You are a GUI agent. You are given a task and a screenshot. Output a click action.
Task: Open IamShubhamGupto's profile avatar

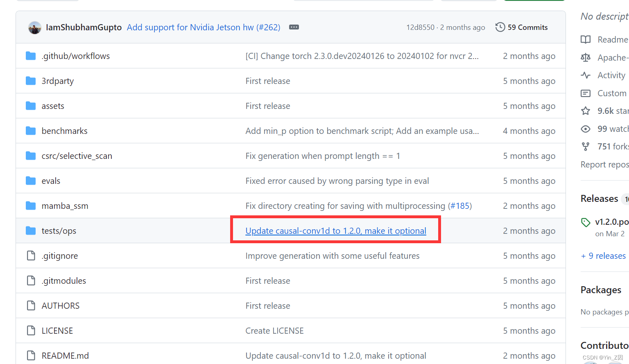coord(35,27)
